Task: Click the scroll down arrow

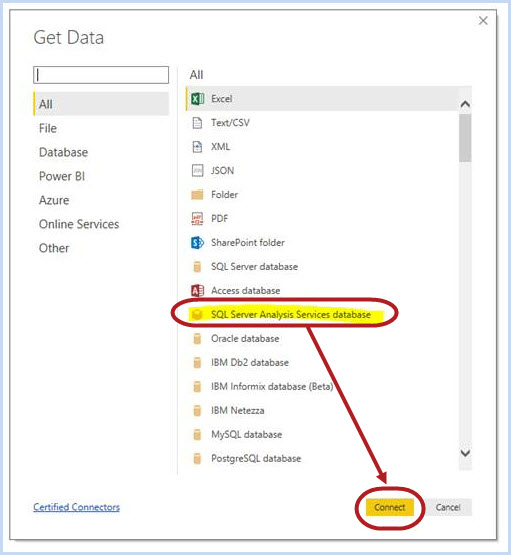Action: (465, 453)
